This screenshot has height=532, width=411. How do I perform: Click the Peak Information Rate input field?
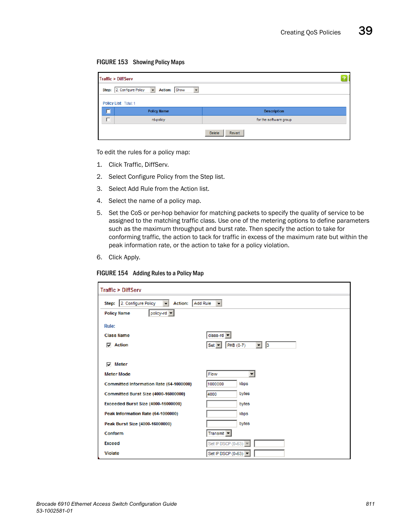222,414
